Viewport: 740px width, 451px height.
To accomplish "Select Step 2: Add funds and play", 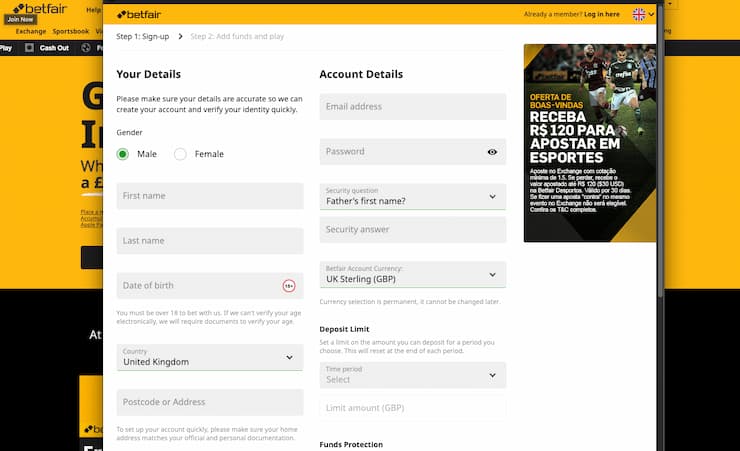I will tap(237, 36).
